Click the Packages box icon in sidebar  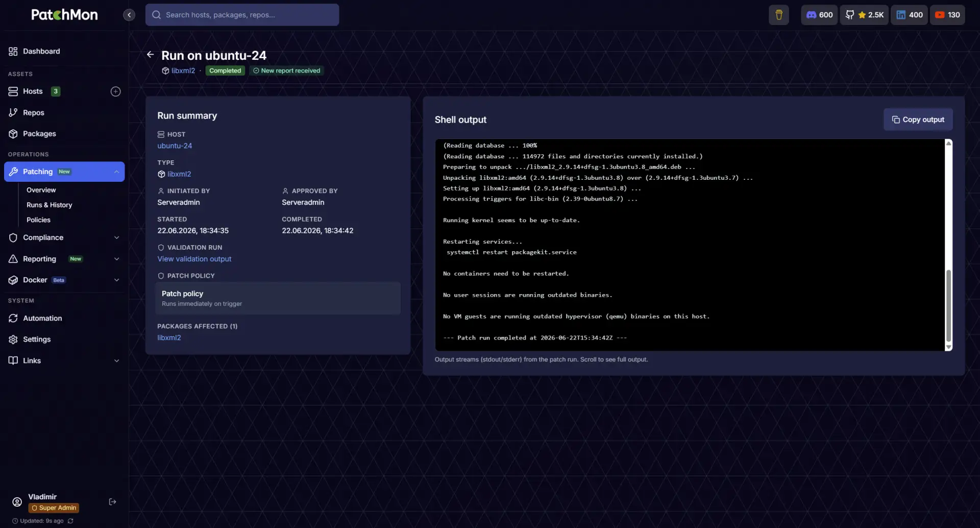tap(13, 134)
